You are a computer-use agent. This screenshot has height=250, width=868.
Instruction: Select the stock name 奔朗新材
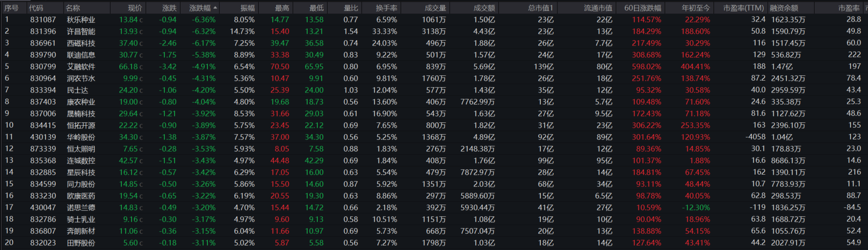point(81,231)
